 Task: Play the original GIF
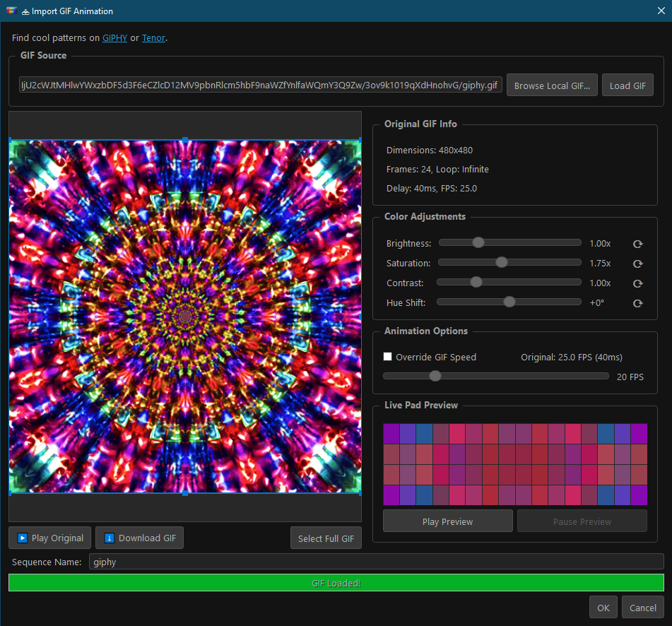50,538
